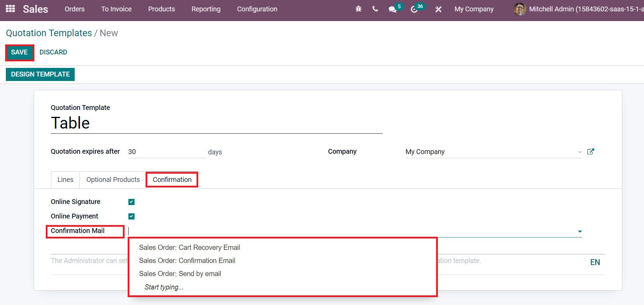Open the activities clock icon
Screen dimensions: 644x305
(x=414, y=9)
